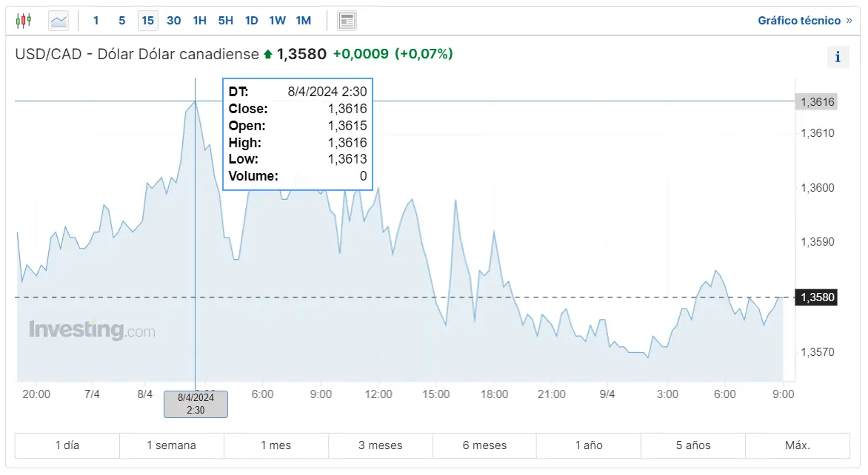Set interval to 5 minutes

121,21
